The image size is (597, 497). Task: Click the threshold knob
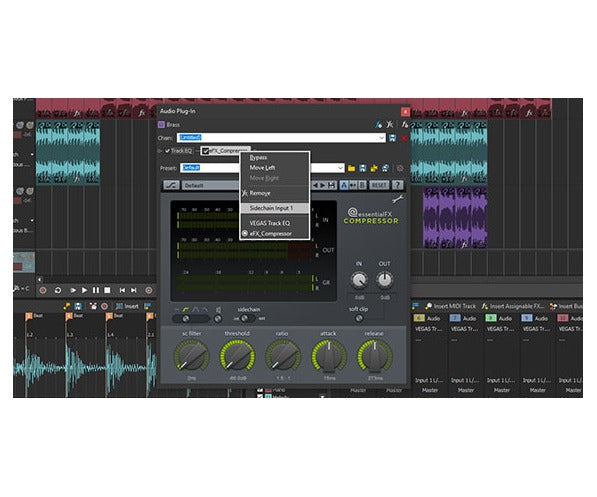pos(237,356)
